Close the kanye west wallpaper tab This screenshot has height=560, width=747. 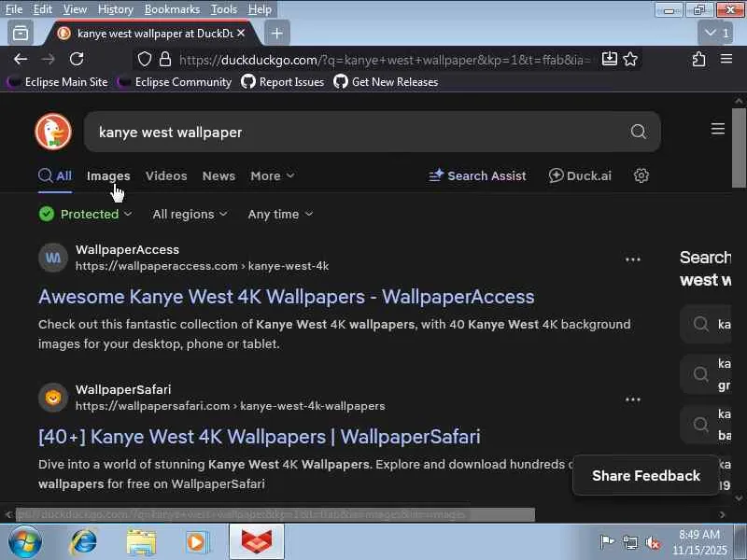(x=241, y=33)
